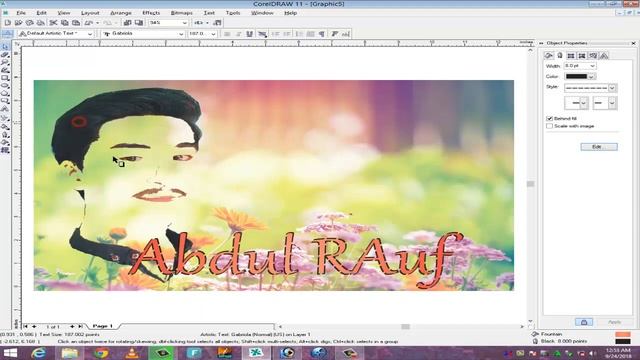Open the Fill tool flyout
The width and height of the screenshot is (640, 360).
click(5, 142)
